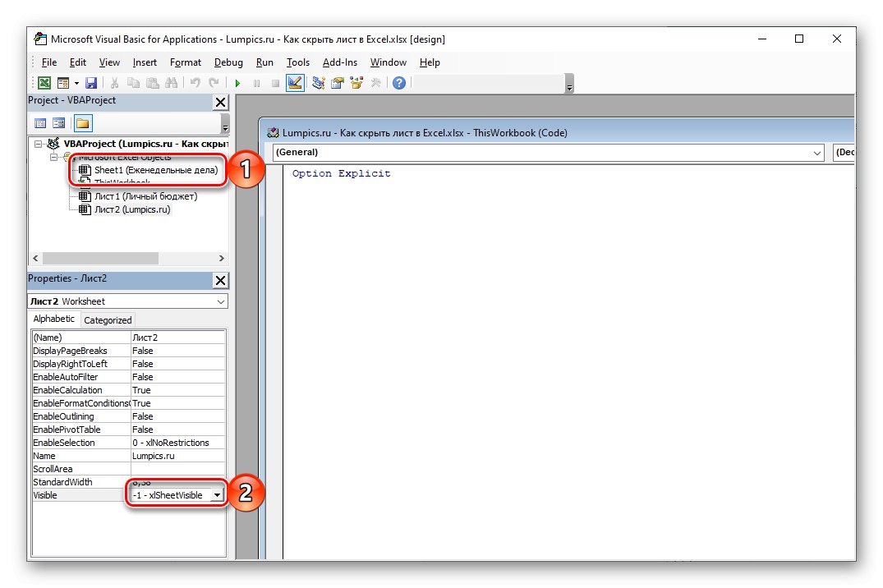Screen dimensions: 883x588
Task: Close the Project - VBAProject panel
Action: click(x=221, y=102)
